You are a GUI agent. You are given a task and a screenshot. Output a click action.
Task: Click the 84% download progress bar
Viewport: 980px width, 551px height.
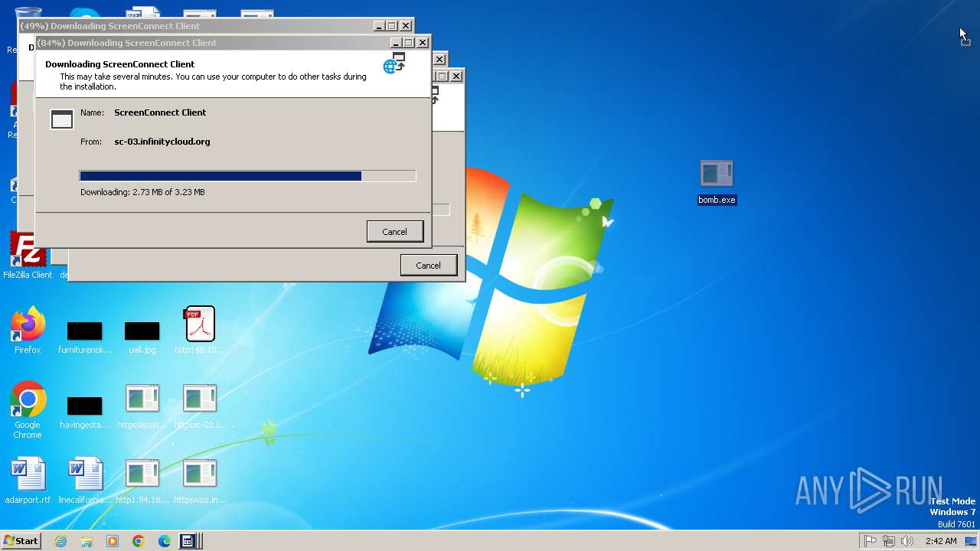[247, 176]
